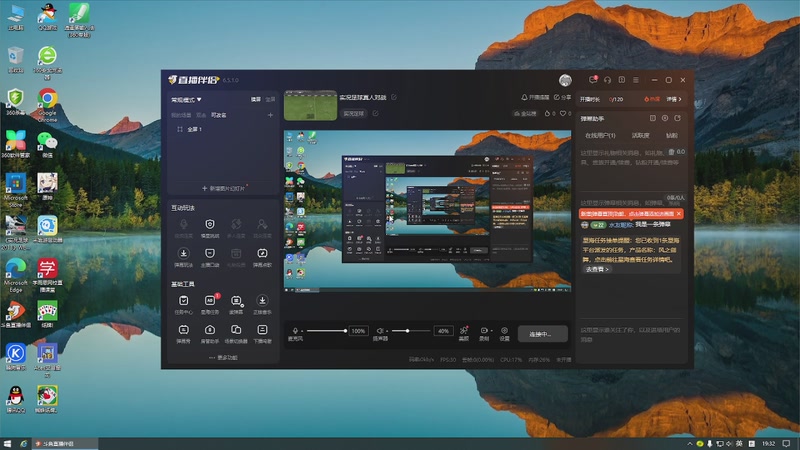This screenshot has height=450, width=800.
Task: Open the user avatar profile menu
Action: pos(565,80)
